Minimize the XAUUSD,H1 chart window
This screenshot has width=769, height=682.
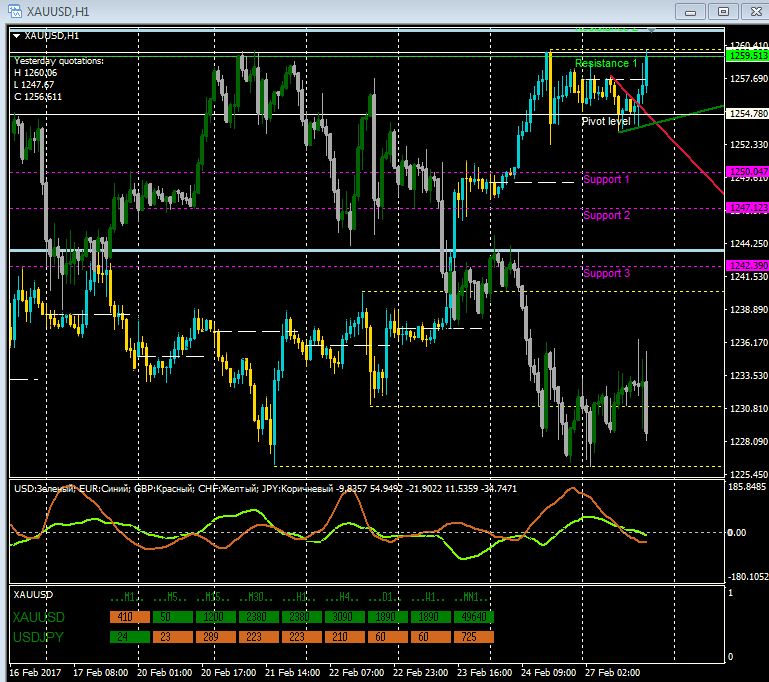[x=690, y=11]
